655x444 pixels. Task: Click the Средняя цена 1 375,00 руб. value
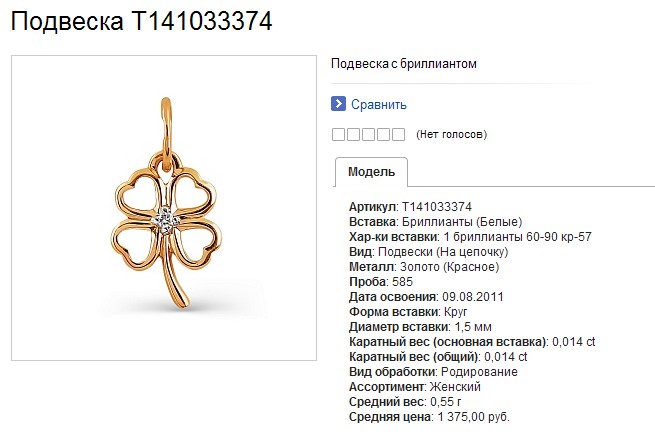point(474,417)
